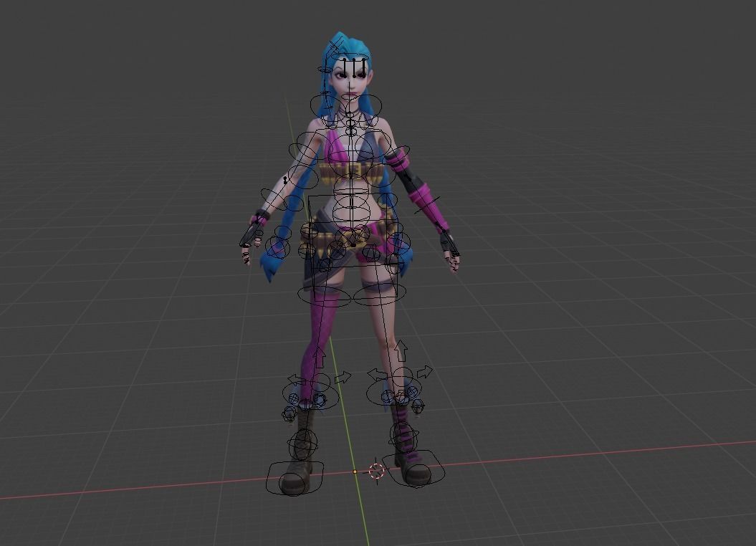
Task: Select small sphere control outside the striped boot's shin
Action: [x=418, y=405]
